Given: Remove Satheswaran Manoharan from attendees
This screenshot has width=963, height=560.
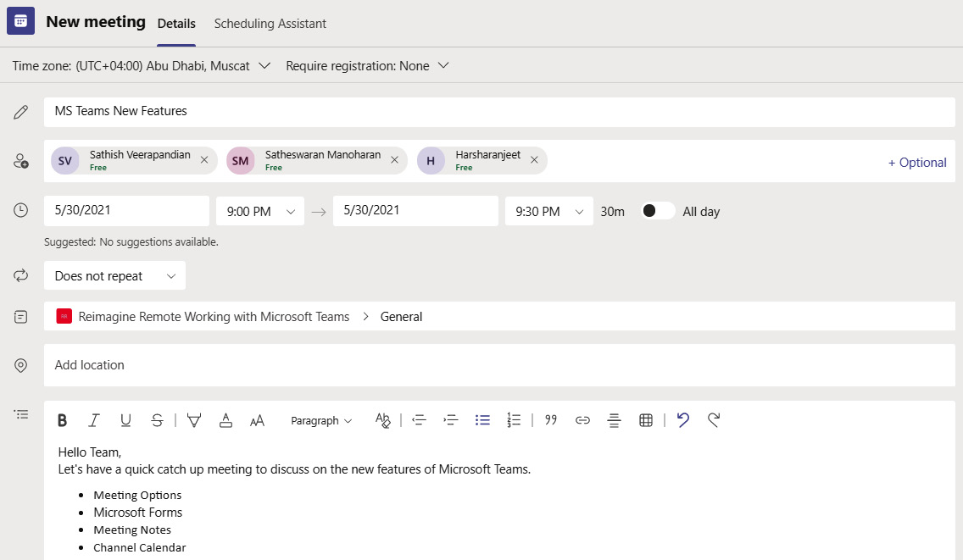Looking at the screenshot, I should [395, 159].
